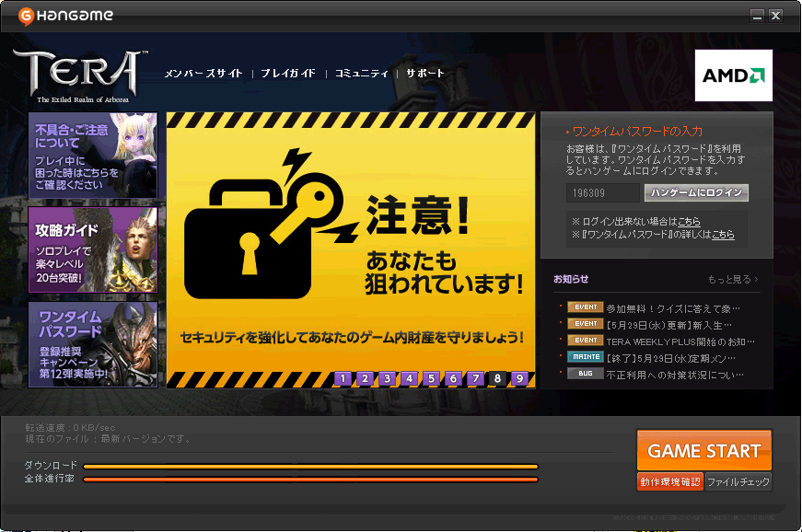Show banner slide 1
The width and height of the screenshot is (802, 532).
click(343, 378)
